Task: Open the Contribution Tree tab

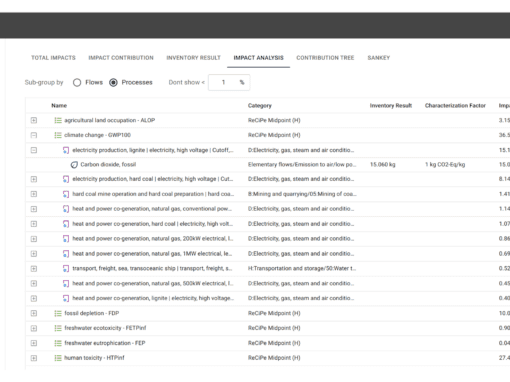Action: [325, 58]
